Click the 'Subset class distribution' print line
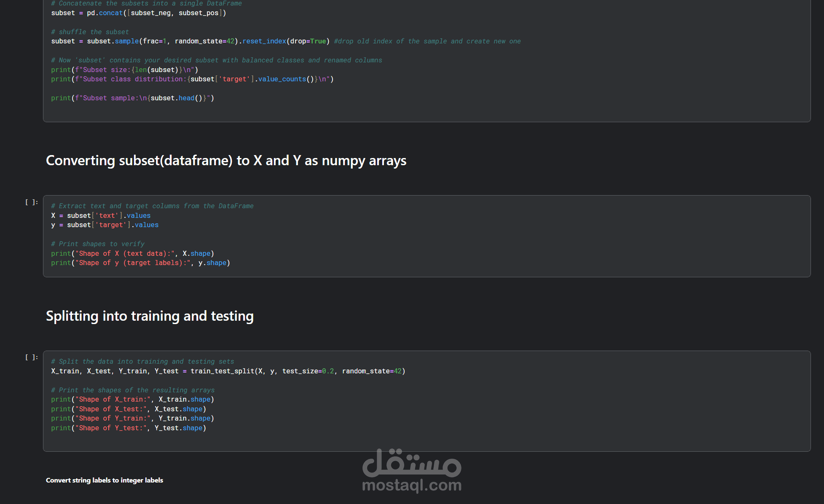The image size is (824, 504). pyautogui.click(x=192, y=79)
